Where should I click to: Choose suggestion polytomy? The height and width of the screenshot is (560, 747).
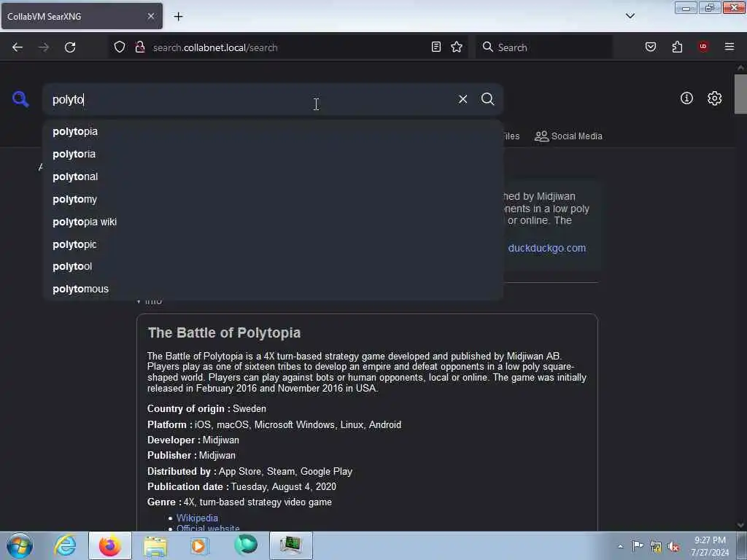273,199
